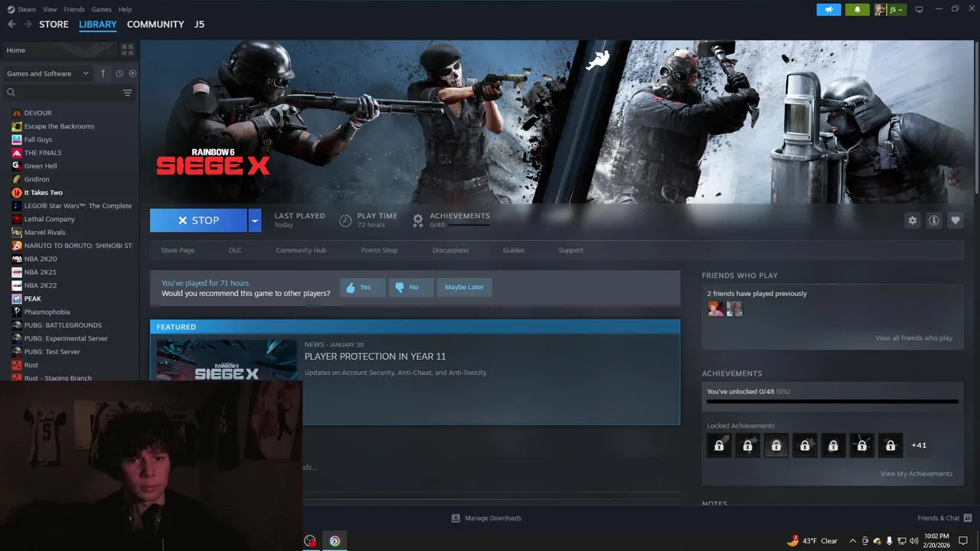Open Manage Downloads
The width and height of the screenshot is (980, 551).
486,518
